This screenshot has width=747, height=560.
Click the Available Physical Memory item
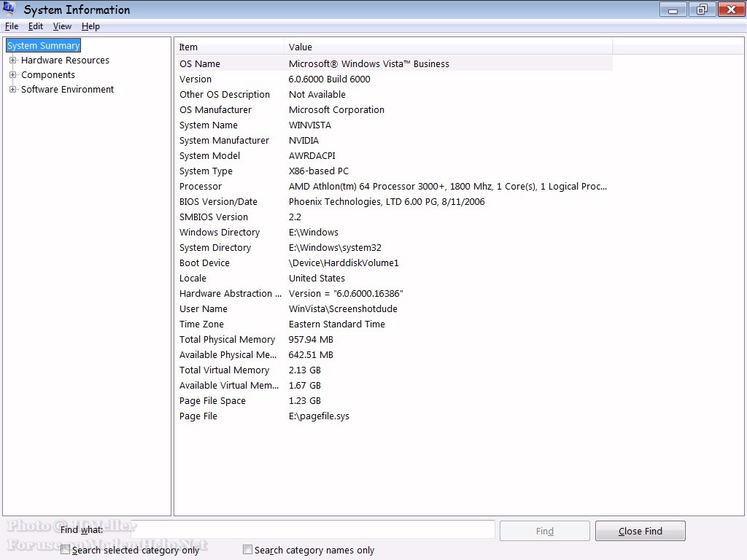(228, 355)
